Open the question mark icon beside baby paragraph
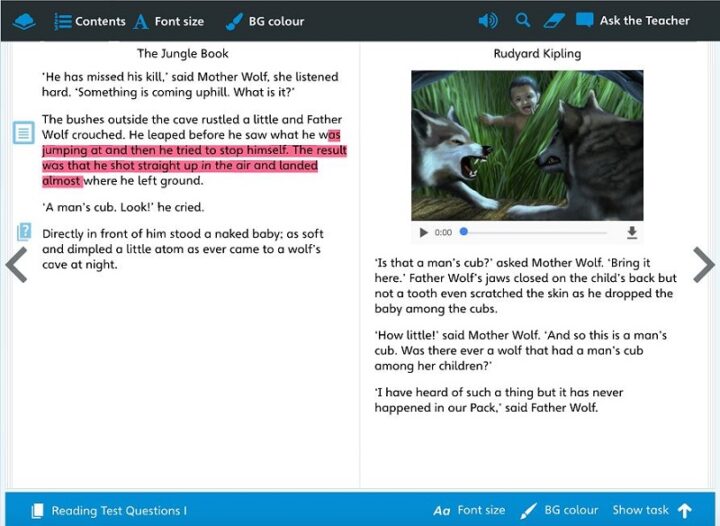Image resolution: width=720 pixels, height=526 pixels. tap(24, 232)
